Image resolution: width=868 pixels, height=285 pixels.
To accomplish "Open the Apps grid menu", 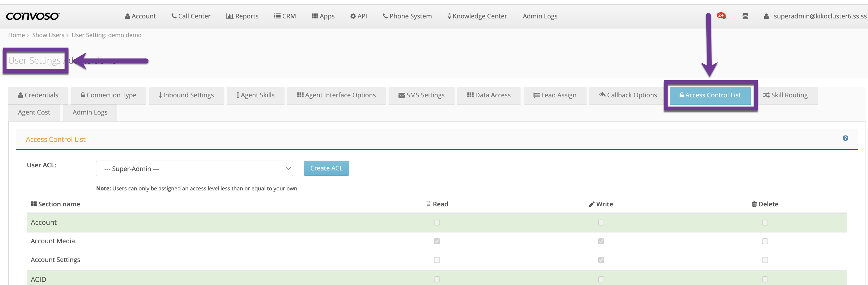I will [323, 16].
